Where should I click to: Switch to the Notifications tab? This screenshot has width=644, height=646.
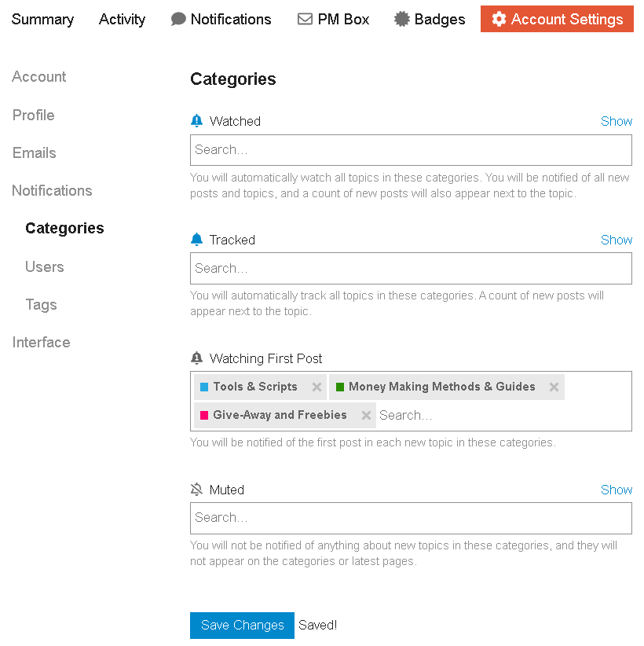coord(221,20)
